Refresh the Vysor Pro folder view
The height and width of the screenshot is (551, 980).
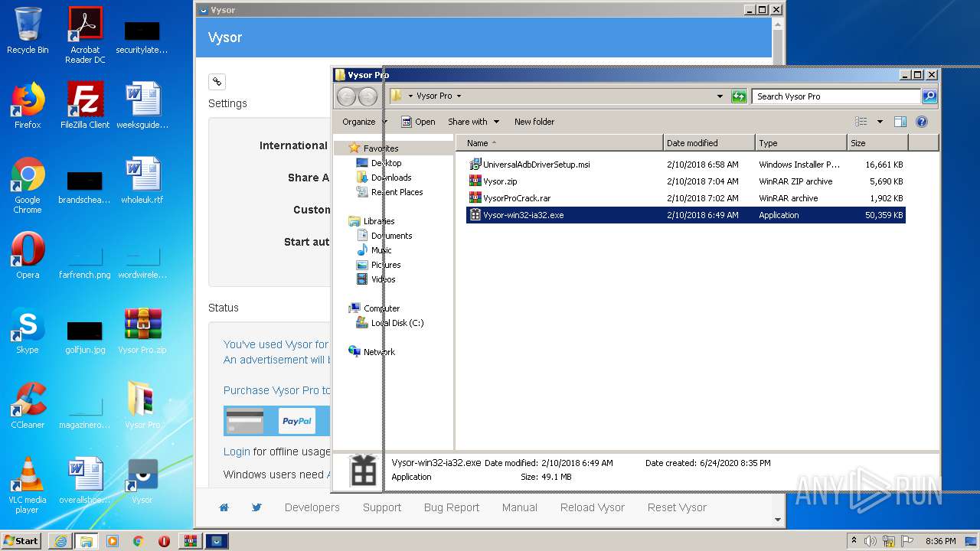coord(739,96)
